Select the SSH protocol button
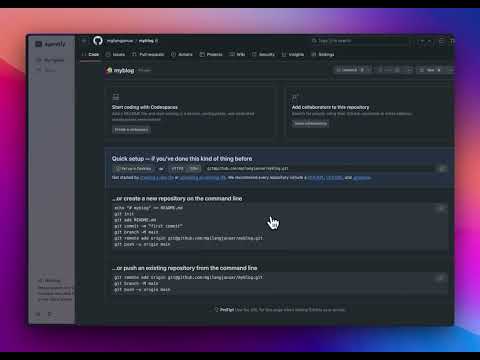The width and height of the screenshot is (480, 360). coord(194,169)
